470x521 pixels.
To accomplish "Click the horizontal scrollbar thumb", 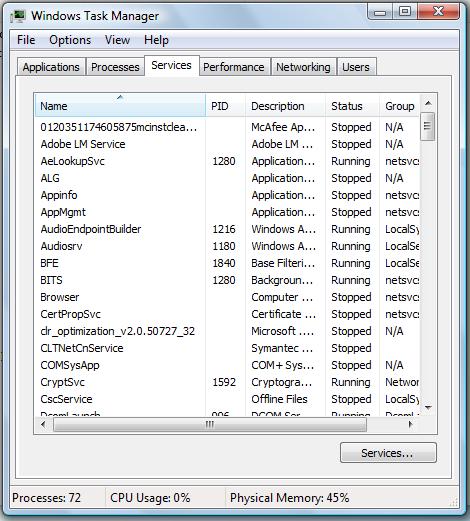I will pyautogui.click(x=210, y=424).
